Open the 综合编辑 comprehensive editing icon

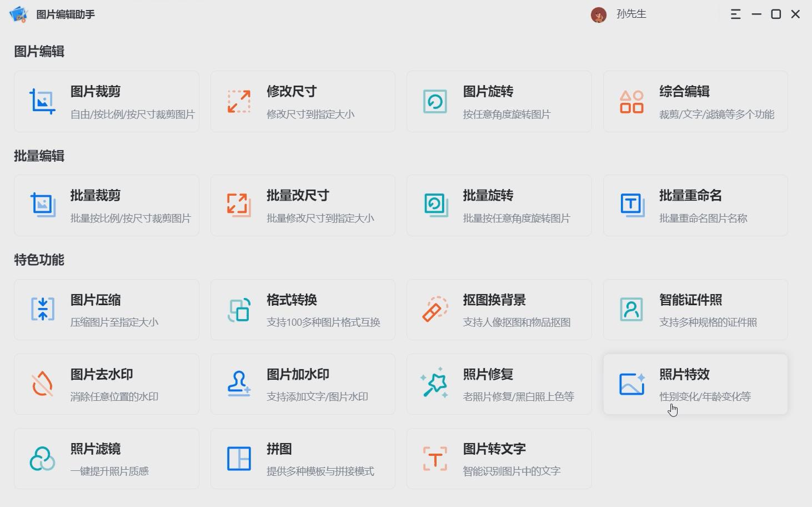(631, 101)
